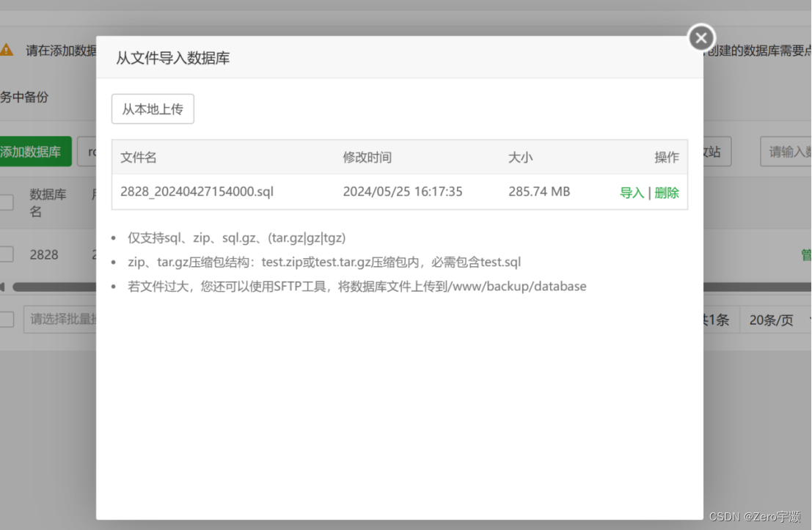Click the 添加数据库 button in background page
The width and height of the screenshot is (812, 530).
pos(36,152)
